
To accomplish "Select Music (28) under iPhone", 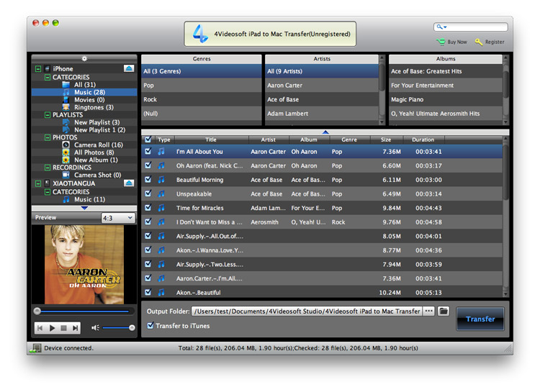I will pyautogui.click(x=84, y=92).
